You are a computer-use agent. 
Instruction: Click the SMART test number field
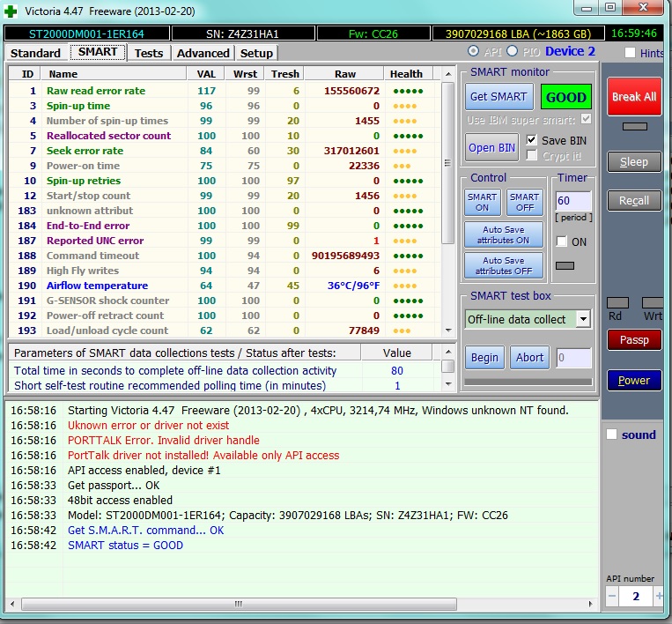[573, 357]
